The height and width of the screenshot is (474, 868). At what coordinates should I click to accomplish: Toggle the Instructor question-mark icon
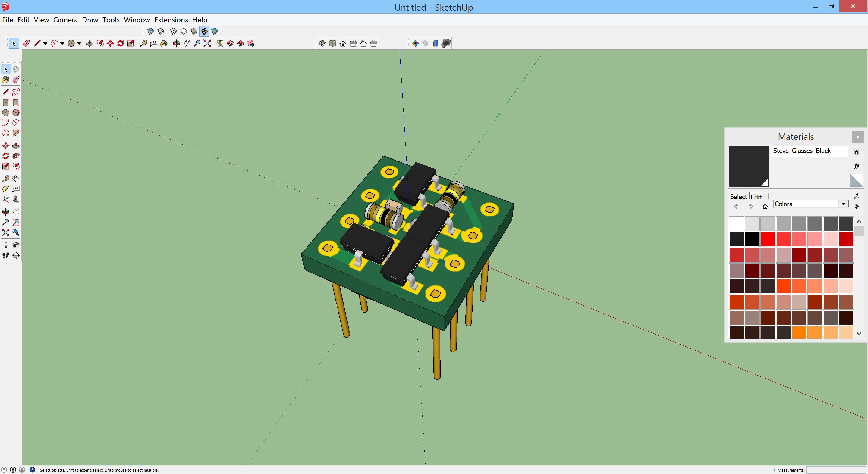click(32, 470)
